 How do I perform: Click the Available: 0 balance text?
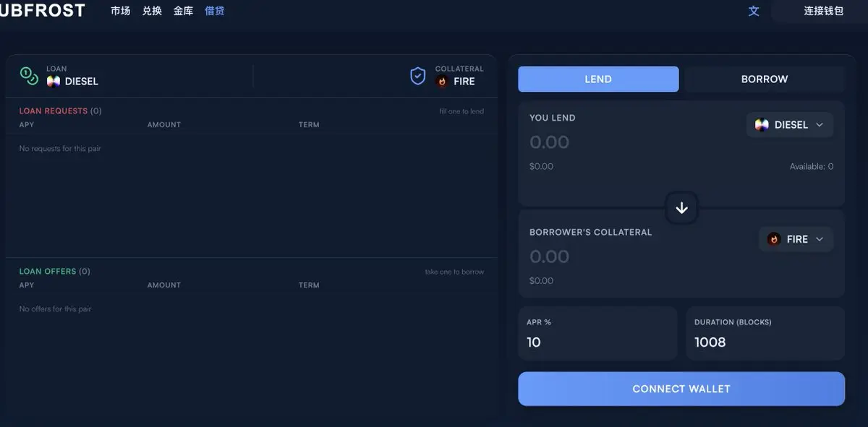(x=812, y=166)
